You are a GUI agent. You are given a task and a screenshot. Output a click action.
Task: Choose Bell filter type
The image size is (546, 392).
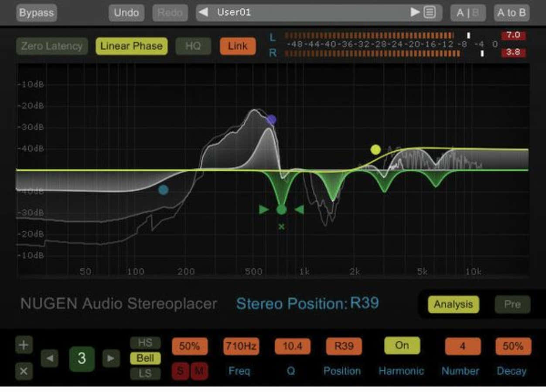[x=145, y=358]
